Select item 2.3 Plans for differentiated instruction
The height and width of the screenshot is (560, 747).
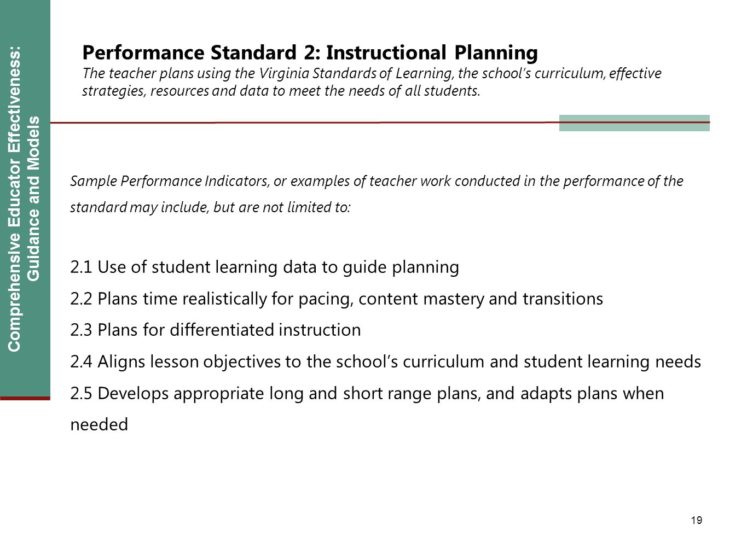pyautogui.click(x=216, y=330)
